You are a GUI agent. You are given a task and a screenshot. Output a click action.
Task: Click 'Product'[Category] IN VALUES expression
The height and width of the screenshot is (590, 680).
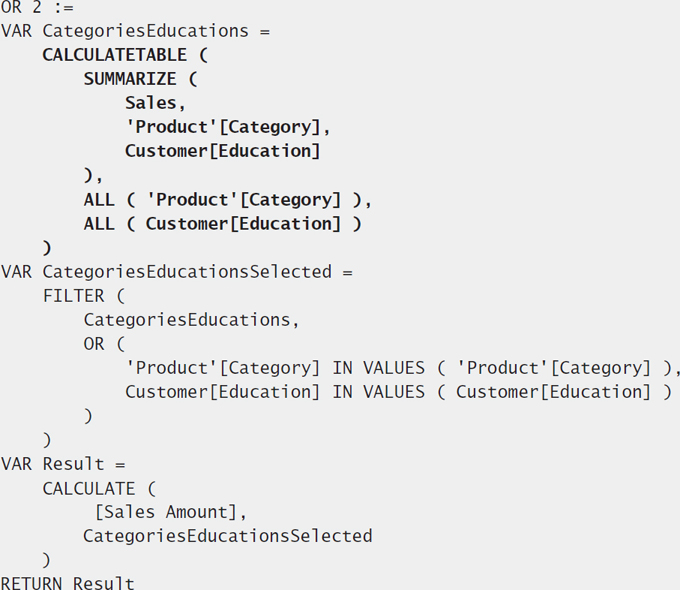tap(403, 368)
